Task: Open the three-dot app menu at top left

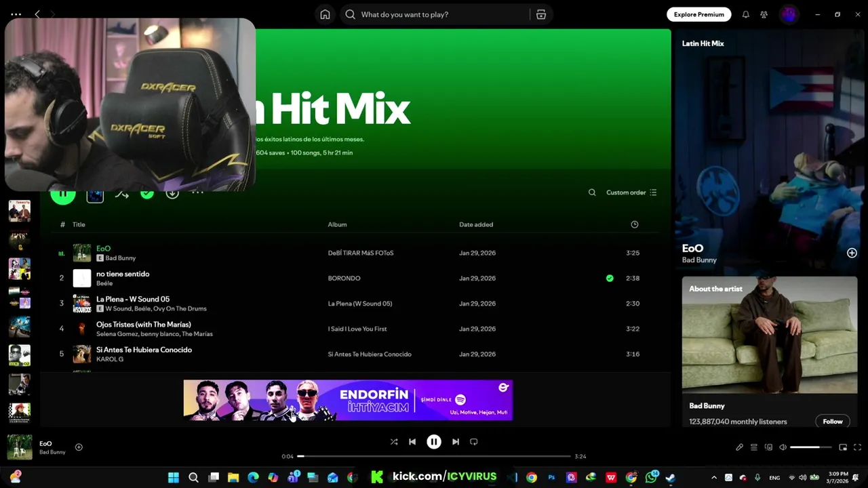Action: point(16,14)
